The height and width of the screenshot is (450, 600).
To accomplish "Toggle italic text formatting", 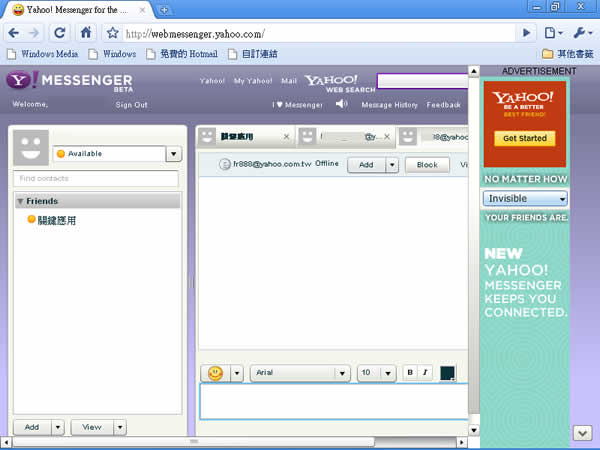I will (425, 372).
